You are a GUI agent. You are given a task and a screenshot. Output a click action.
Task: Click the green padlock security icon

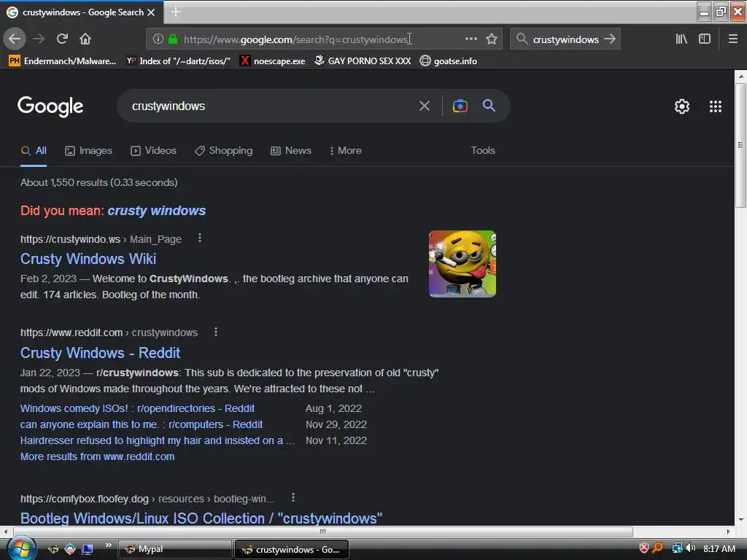tap(173, 39)
